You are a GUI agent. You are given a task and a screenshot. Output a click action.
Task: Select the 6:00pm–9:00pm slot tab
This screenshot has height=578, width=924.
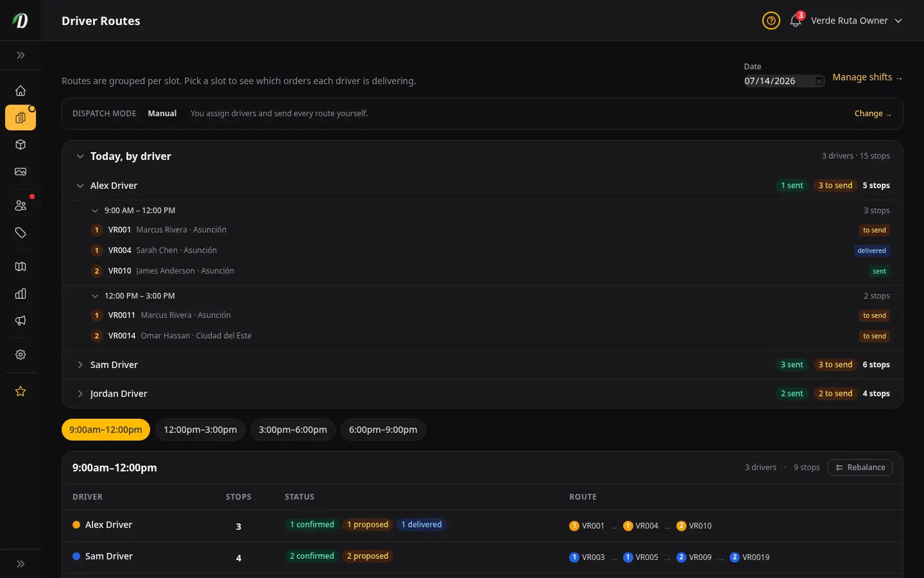coord(383,430)
